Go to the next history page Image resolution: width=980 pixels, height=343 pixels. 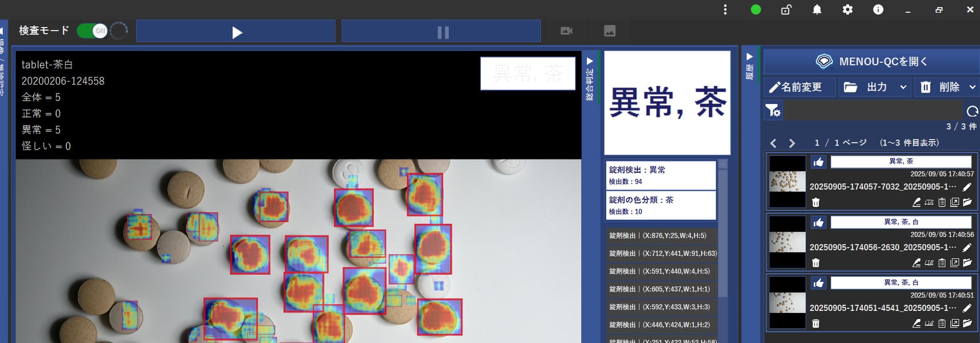[792, 143]
